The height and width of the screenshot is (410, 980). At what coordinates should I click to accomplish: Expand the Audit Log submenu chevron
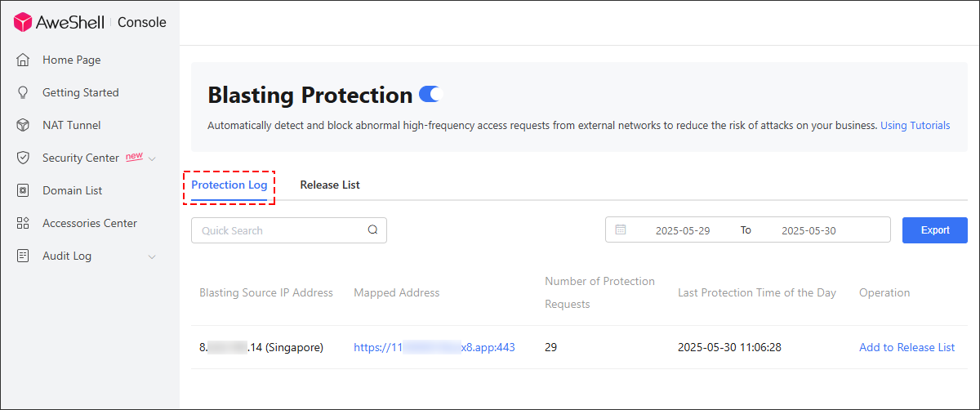152,256
